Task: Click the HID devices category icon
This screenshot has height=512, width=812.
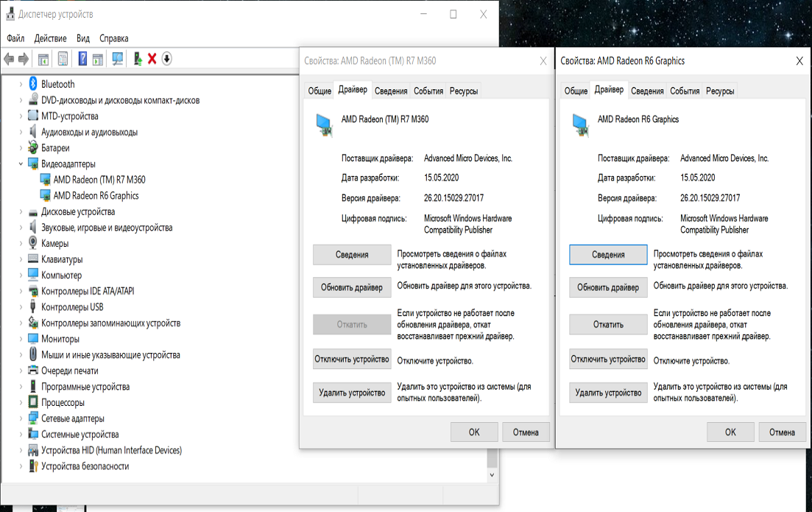Action: coord(33,450)
